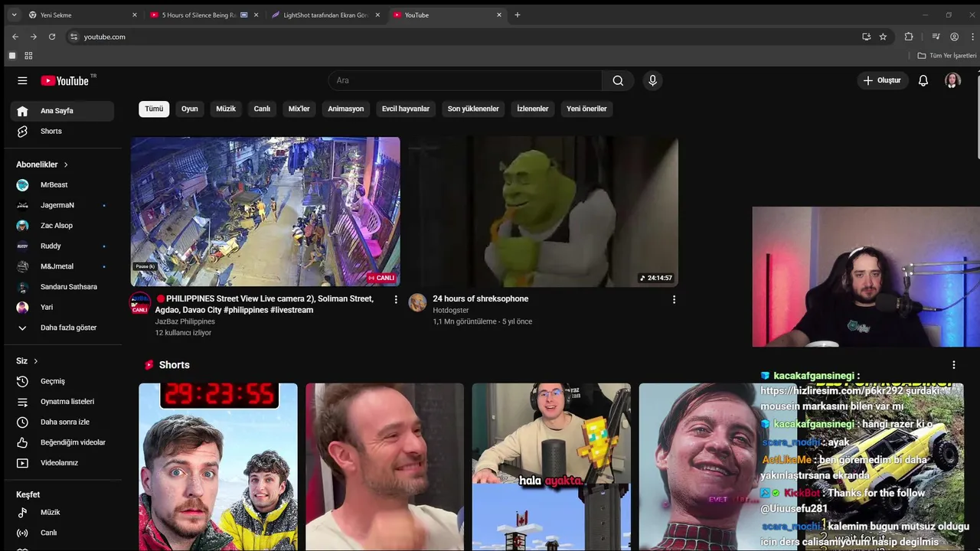Select the Evcil hayvanlar chip
This screenshot has height=551, width=980.
[406, 109]
